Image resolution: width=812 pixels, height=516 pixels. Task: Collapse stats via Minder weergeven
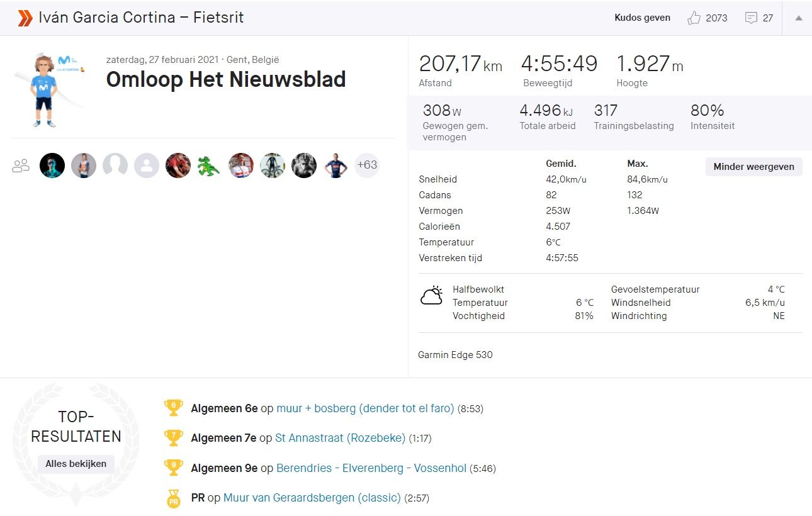point(753,167)
